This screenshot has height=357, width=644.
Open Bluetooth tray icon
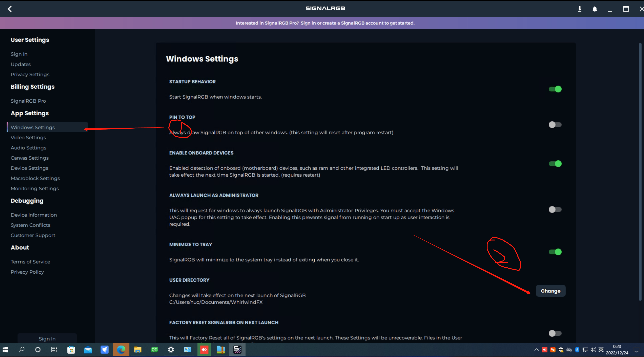pos(577,350)
